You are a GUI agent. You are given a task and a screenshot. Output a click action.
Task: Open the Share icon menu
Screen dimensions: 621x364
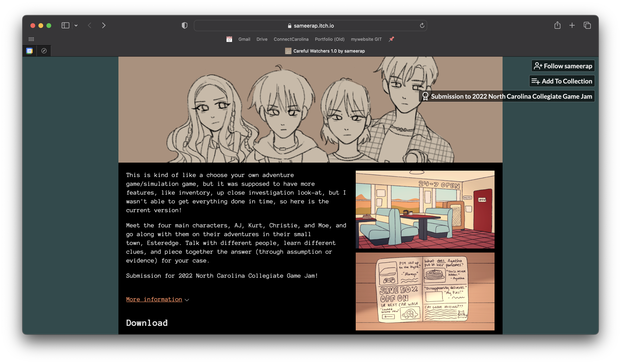(557, 25)
